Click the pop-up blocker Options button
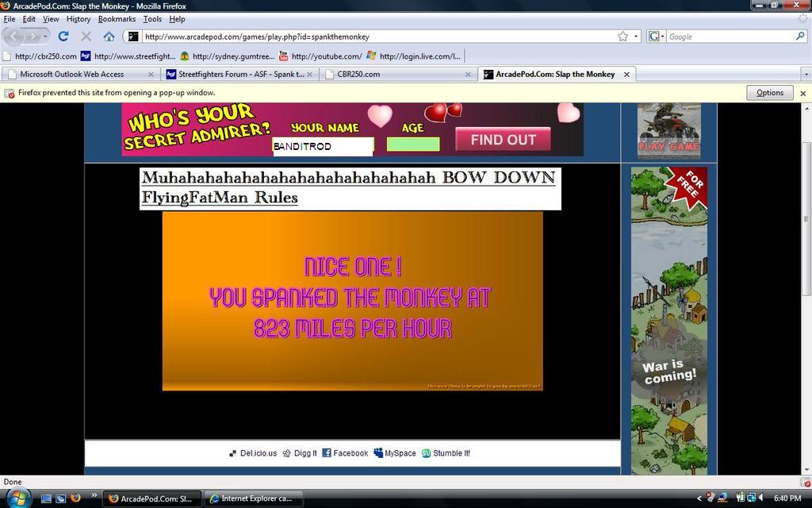The image size is (812, 508). point(769,93)
